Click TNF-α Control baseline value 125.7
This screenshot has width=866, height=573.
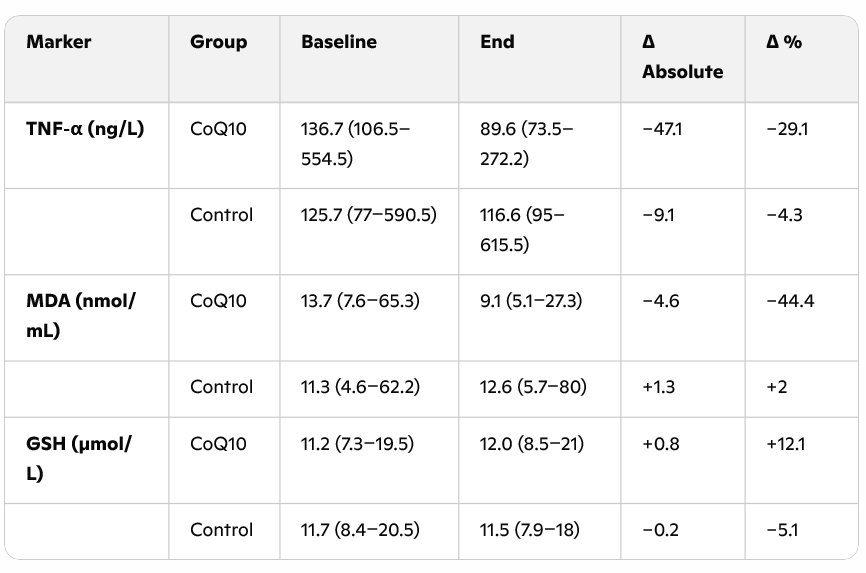(x=368, y=215)
